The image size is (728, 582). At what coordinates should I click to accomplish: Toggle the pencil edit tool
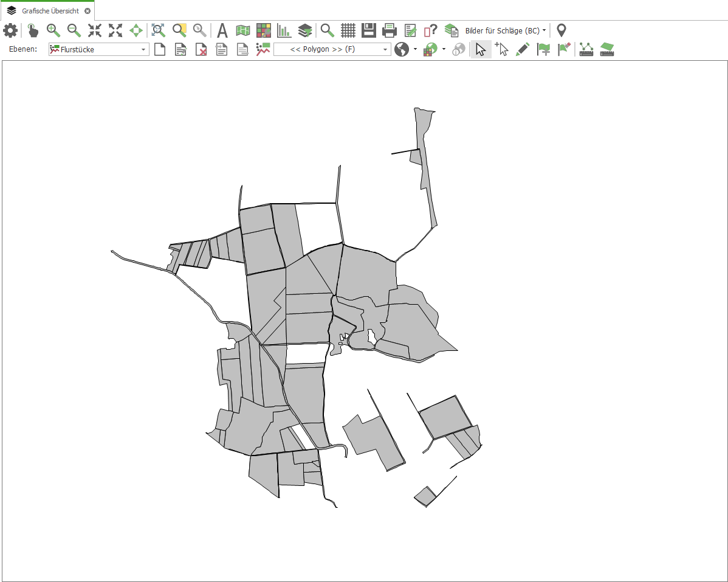pyautogui.click(x=522, y=50)
